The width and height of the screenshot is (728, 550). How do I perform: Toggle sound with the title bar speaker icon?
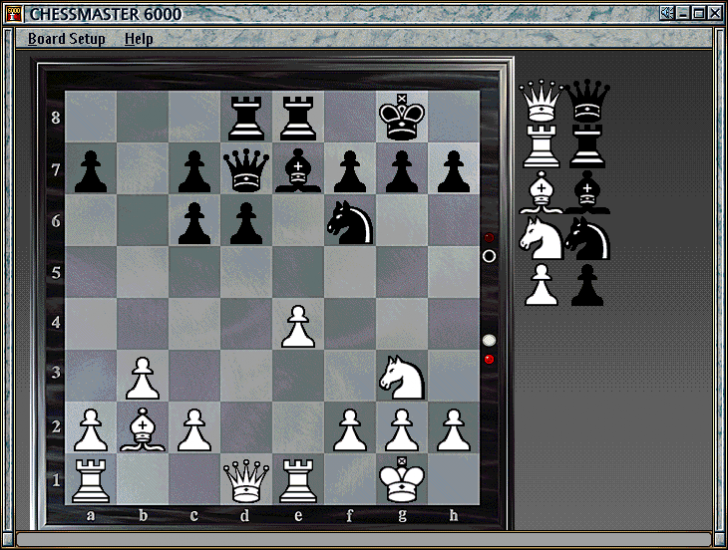tap(667, 13)
